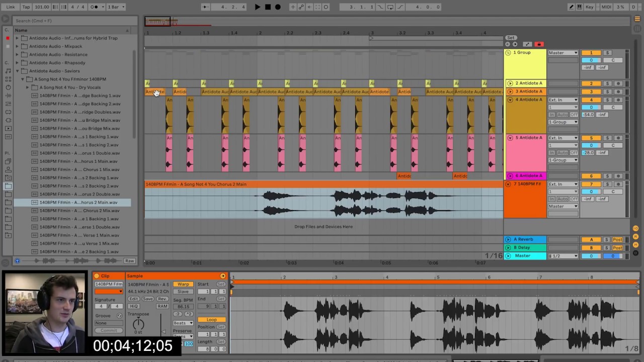Select the 'Verse 1 Main.wav' file

[79, 235]
